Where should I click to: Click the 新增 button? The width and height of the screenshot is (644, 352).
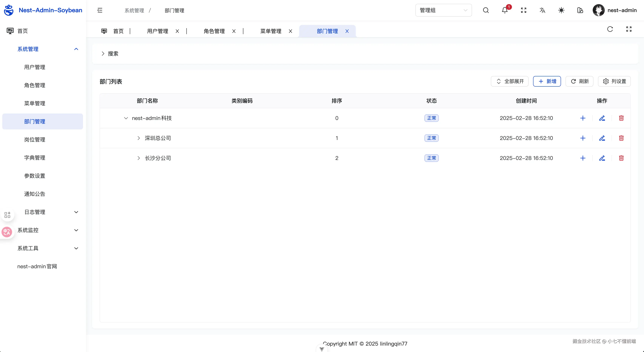click(x=547, y=81)
